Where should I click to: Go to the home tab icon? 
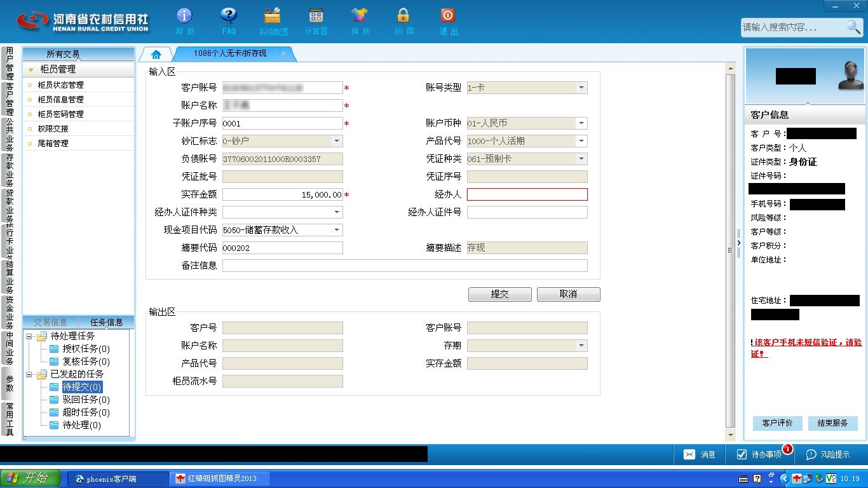click(156, 55)
